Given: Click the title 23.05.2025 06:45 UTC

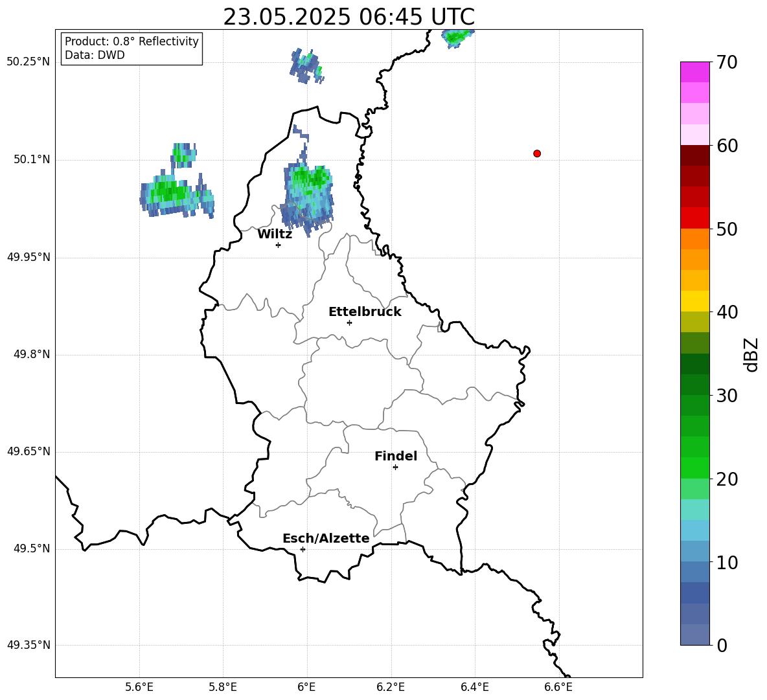Looking at the screenshot, I should pos(349,17).
